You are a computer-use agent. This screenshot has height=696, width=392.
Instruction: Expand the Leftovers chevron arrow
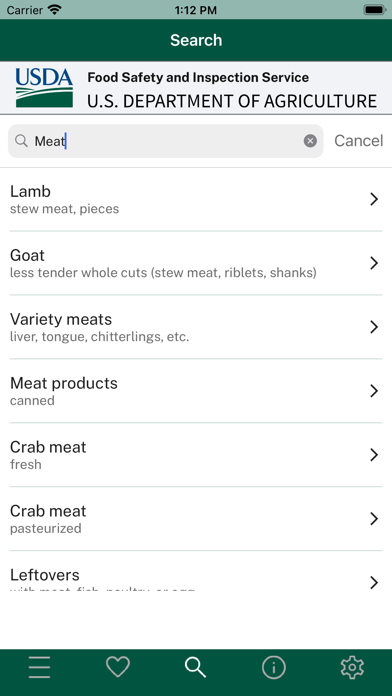coord(374,582)
